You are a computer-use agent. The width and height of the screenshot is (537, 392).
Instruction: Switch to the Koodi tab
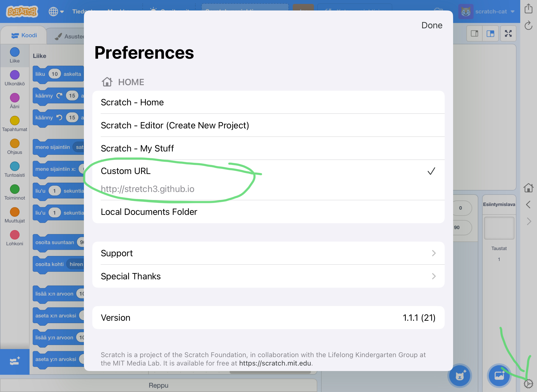point(24,35)
